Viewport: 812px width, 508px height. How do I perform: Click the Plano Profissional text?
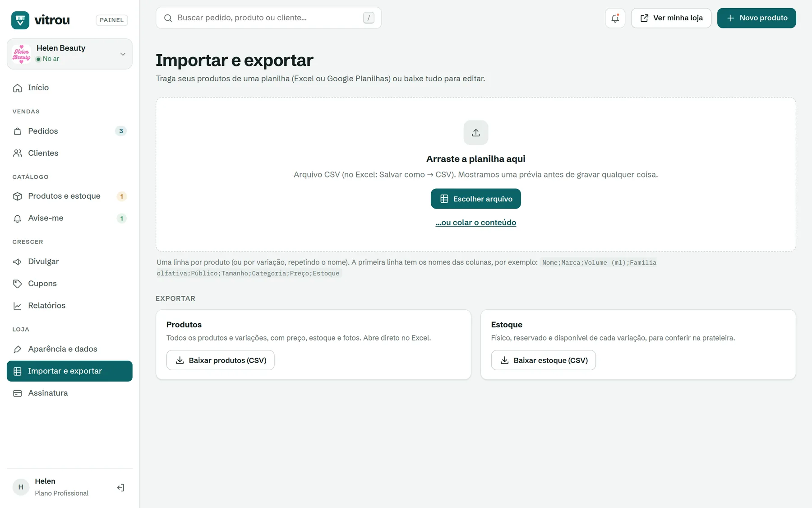coord(62,493)
